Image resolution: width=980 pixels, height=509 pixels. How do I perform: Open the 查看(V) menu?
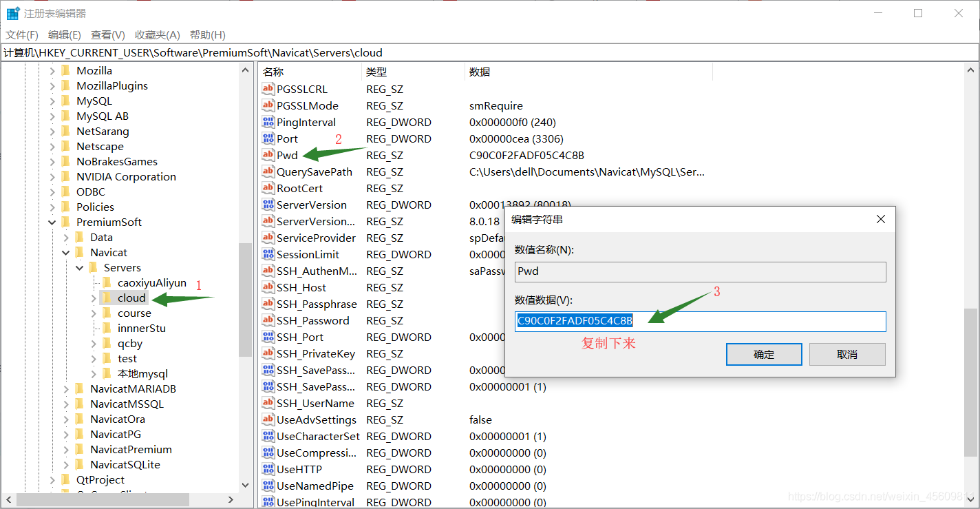(x=108, y=34)
